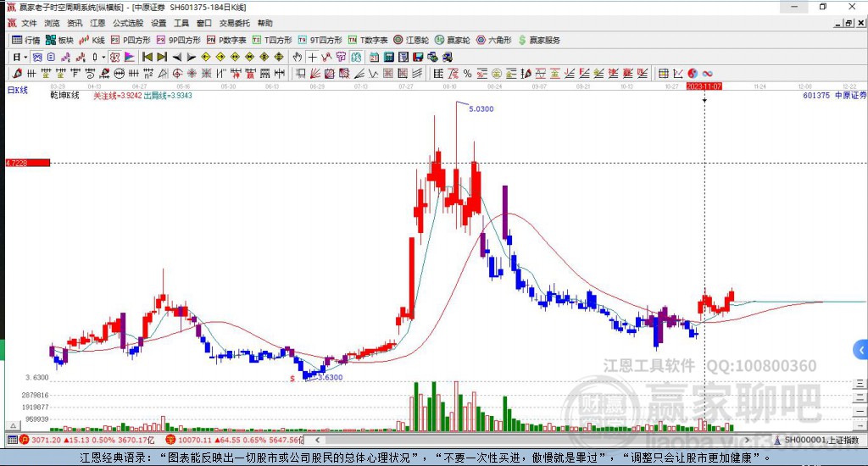The height and width of the screenshot is (466, 868).
Task: Open the 江恩 menu
Action: (97, 23)
